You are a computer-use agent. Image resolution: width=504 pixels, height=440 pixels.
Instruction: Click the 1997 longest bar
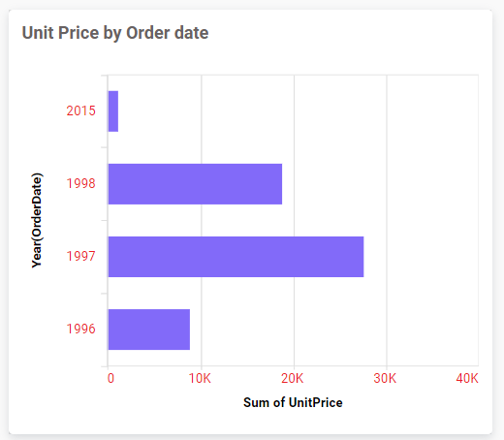click(x=236, y=257)
